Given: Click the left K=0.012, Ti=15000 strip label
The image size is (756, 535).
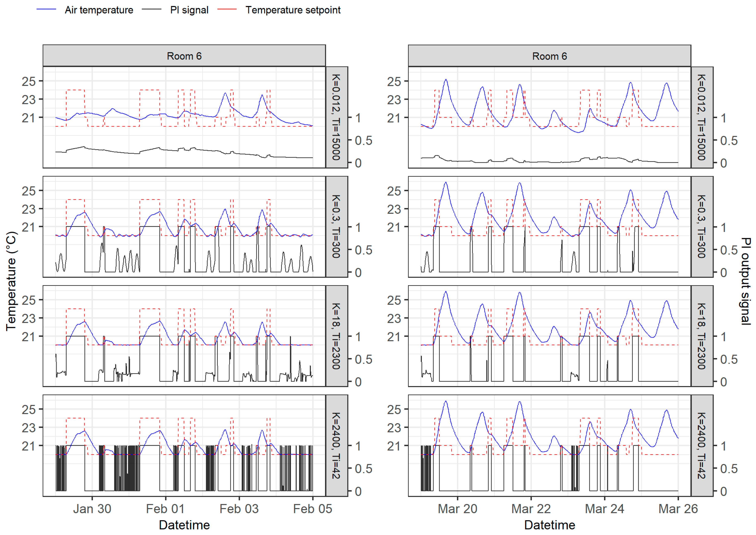Looking at the screenshot, I should (x=336, y=117).
